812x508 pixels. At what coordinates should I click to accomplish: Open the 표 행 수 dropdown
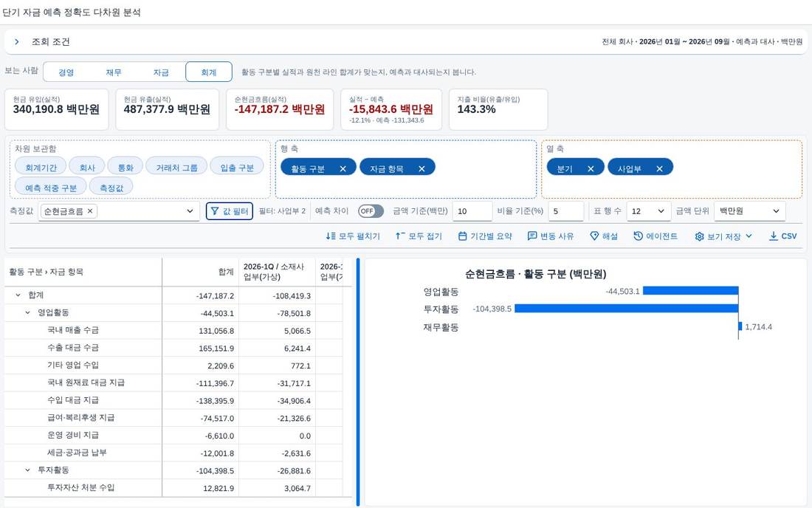648,211
